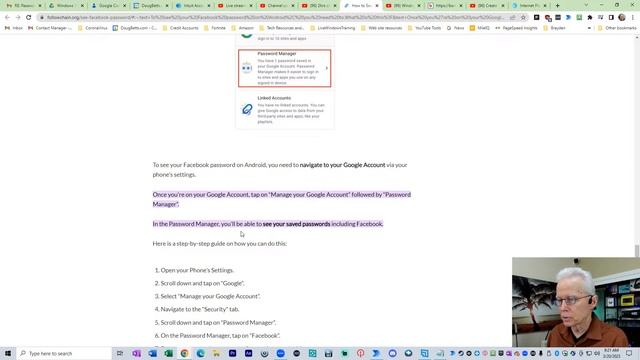Open the DougBetts.com bookmark
Viewport: 640px width, 360px height.
[x=135, y=28]
